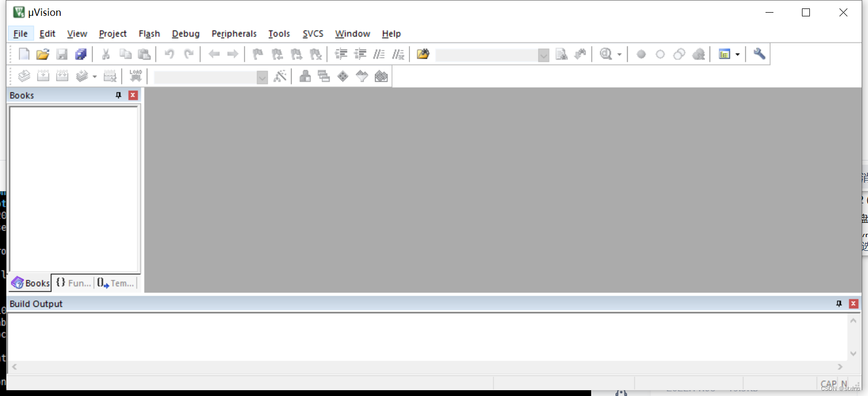
Task: Click the Build target icon
Action: [43, 77]
